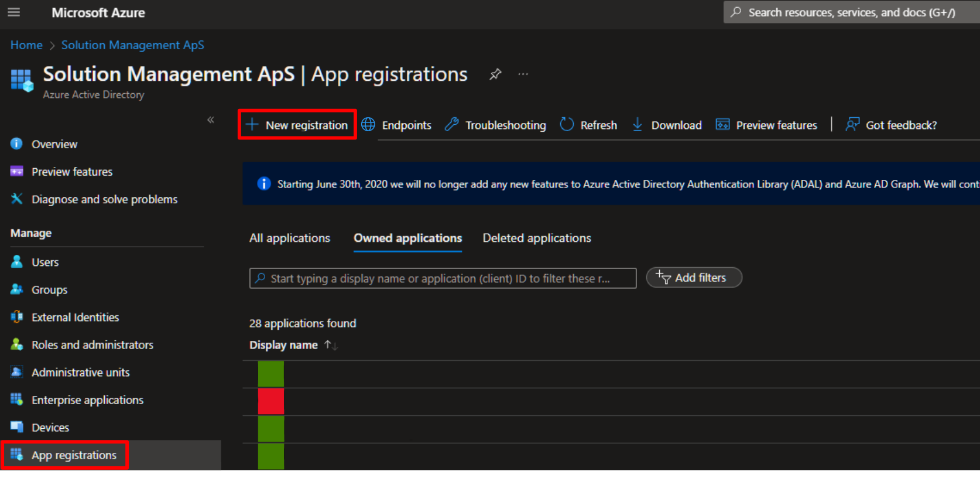The height and width of the screenshot is (478, 980).
Task: Click the Microsoft Azure title
Action: [x=98, y=12]
